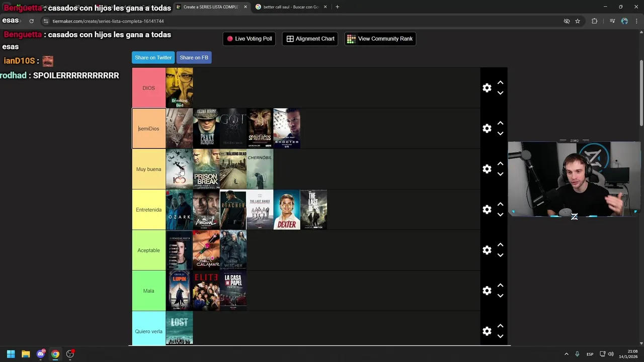Click the Quiero verla tier label
The width and height of the screenshot is (644, 362).
[x=148, y=328]
